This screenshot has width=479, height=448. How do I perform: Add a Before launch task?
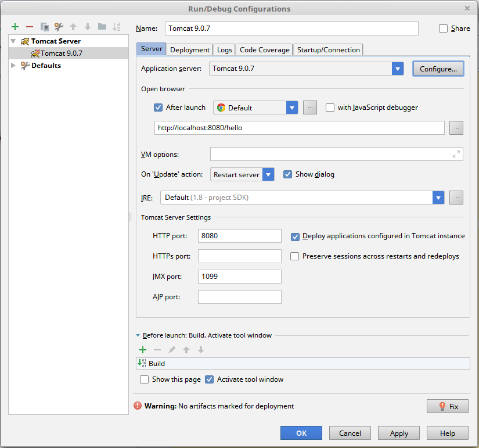pos(143,350)
